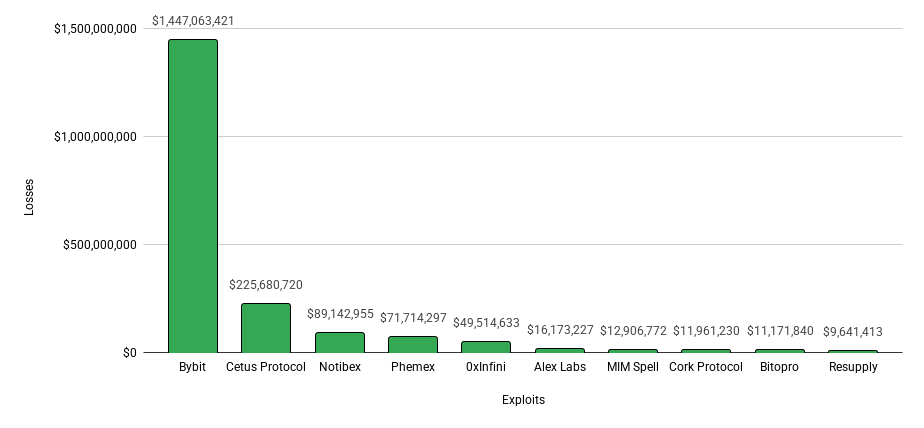
Task: Select the $11,961,230 value label
Action: tap(706, 331)
